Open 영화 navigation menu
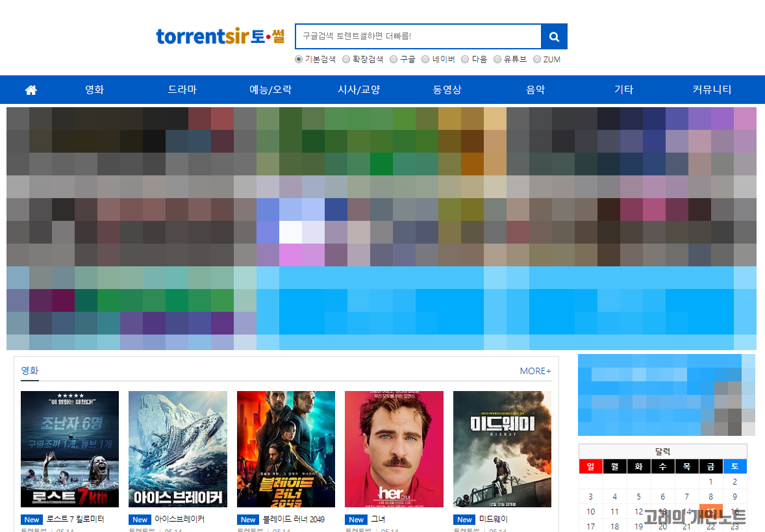This screenshot has width=765, height=532. [94, 90]
